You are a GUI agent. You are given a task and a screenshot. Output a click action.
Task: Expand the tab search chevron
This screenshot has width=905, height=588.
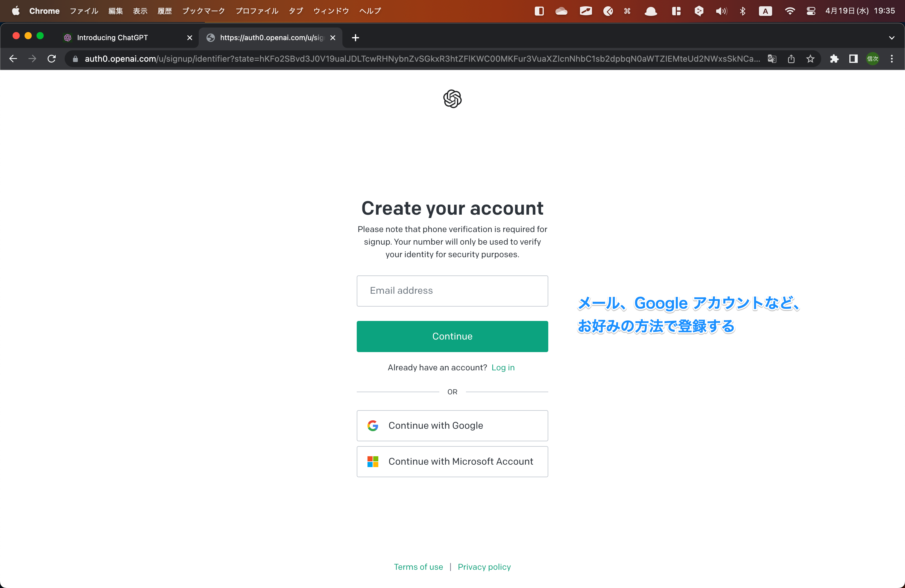click(x=892, y=38)
